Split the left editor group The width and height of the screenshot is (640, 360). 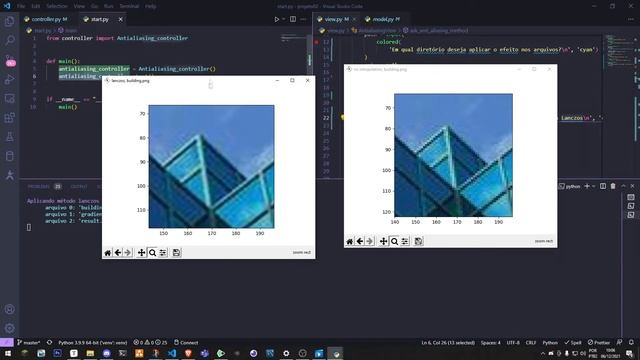pyautogui.click(x=293, y=19)
